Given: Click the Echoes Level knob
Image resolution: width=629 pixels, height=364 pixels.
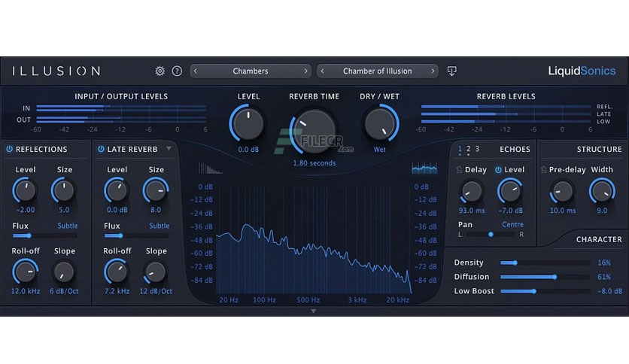Looking at the screenshot, I should point(510,191).
